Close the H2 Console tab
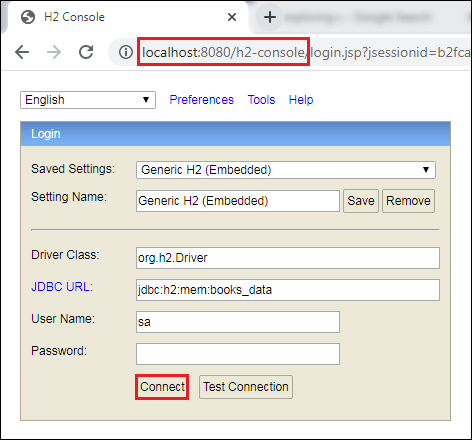 pyautogui.click(x=232, y=17)
